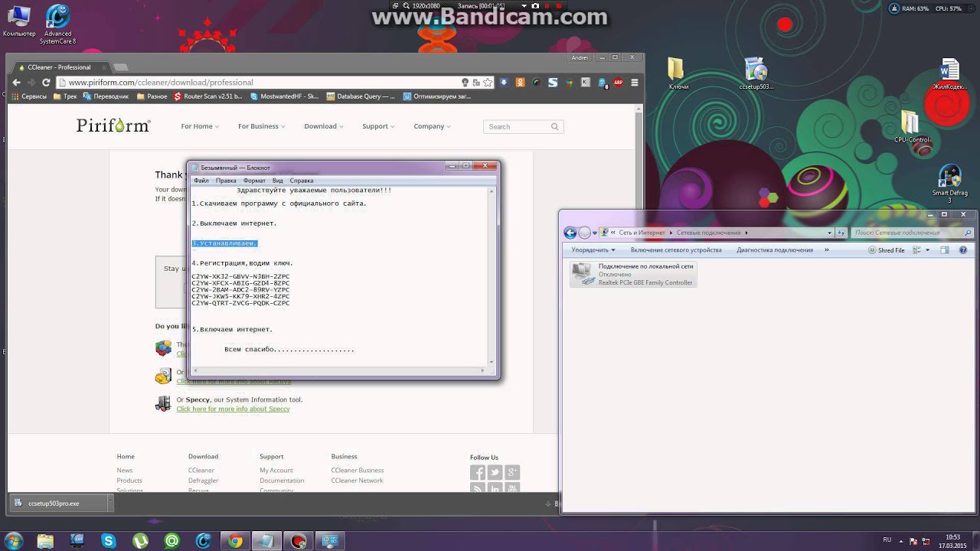Expand the Download menu on Piriform
Image resolution: width=980 pixels, height=551 pixels.
324,126
